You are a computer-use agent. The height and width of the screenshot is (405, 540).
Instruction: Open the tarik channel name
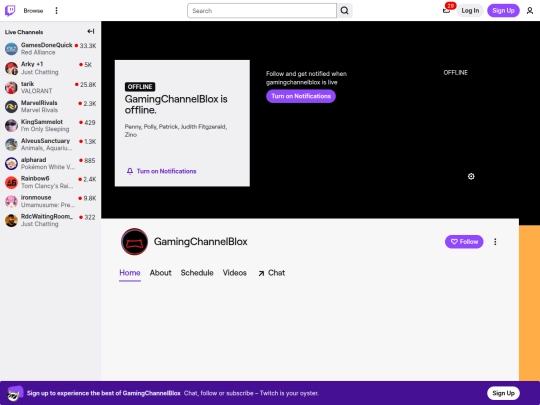coord(27,84)
